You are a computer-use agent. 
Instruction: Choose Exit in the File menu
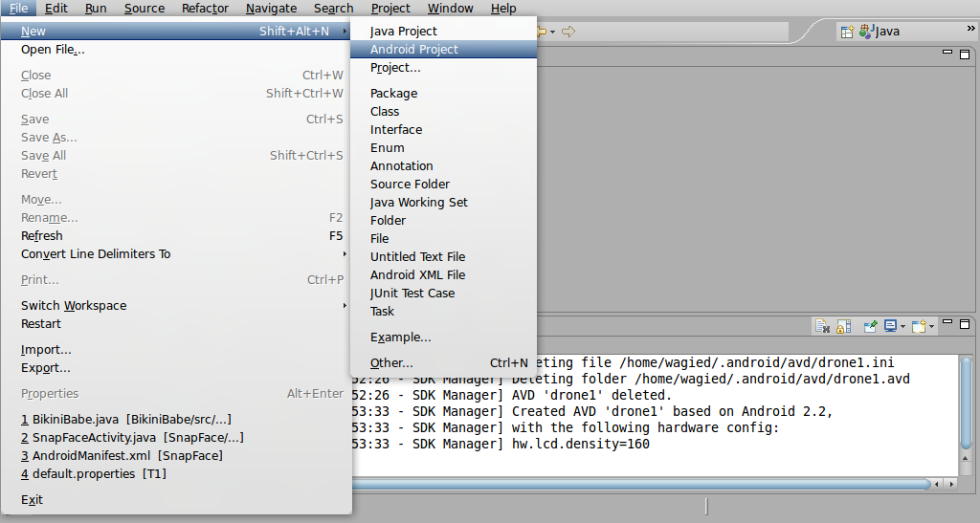coord(176,500)
